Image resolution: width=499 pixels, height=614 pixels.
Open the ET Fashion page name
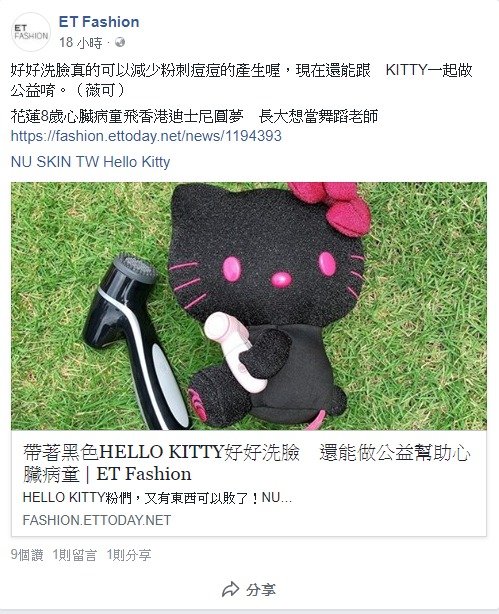pos(99,22)
